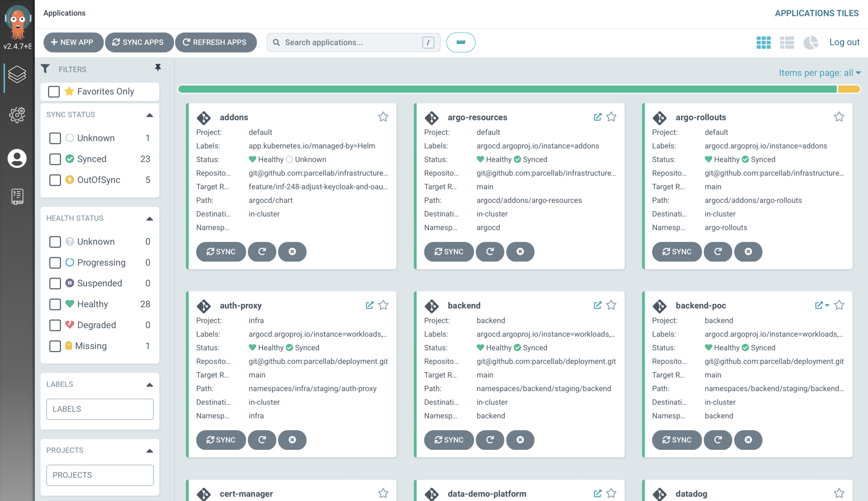Check the Favorites Only checkbox
The image size is (868, 501).
[54, 92]
